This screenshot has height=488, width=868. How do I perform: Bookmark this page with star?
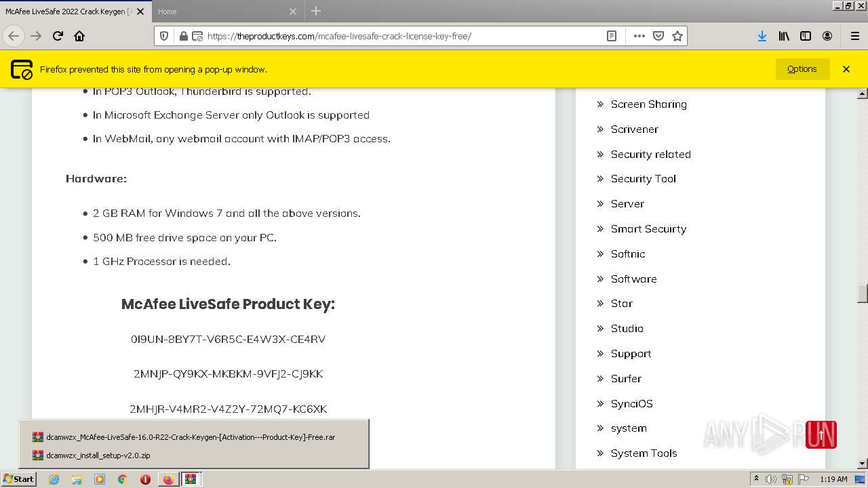677,36
